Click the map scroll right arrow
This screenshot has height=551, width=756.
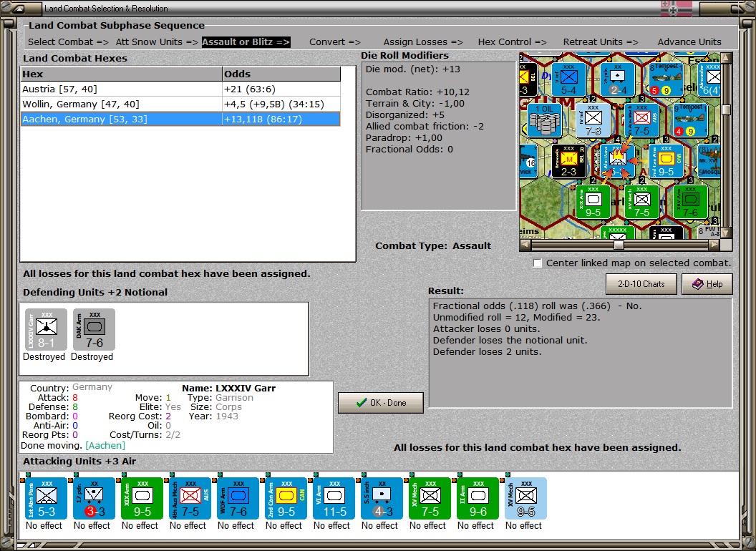pos(714,245)
